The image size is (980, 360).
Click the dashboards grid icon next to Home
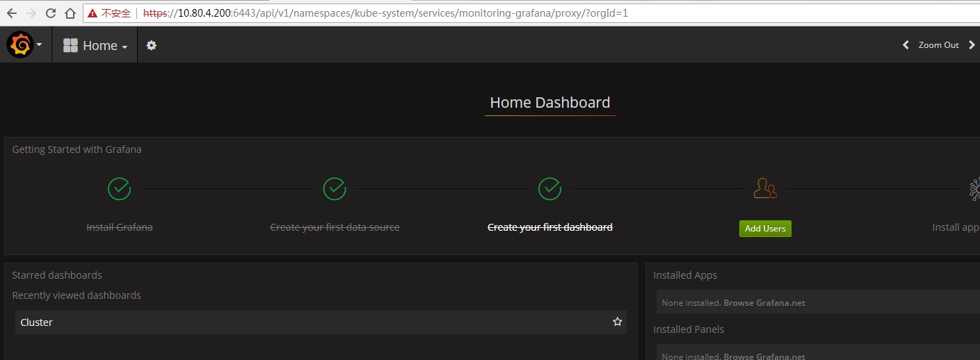(70, 45)
